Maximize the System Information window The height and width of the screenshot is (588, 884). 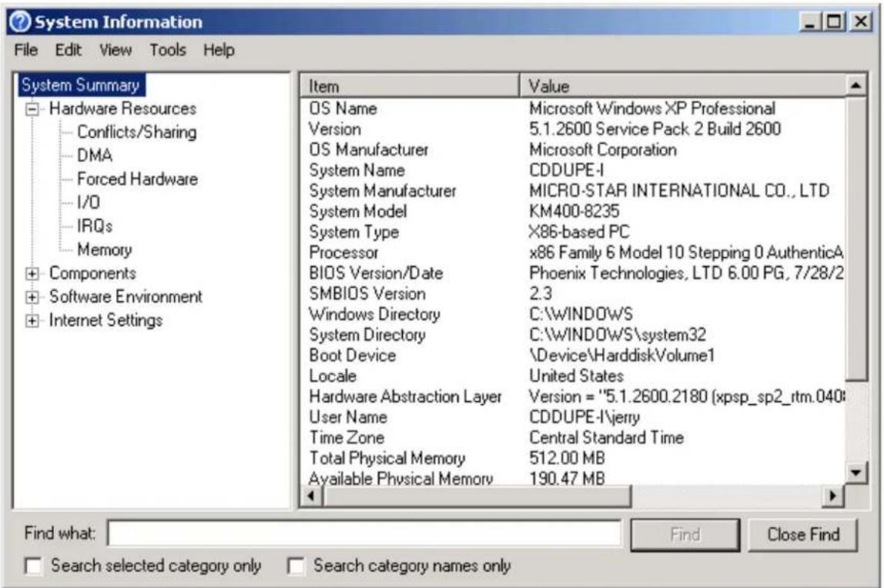(x=833, y=22)
